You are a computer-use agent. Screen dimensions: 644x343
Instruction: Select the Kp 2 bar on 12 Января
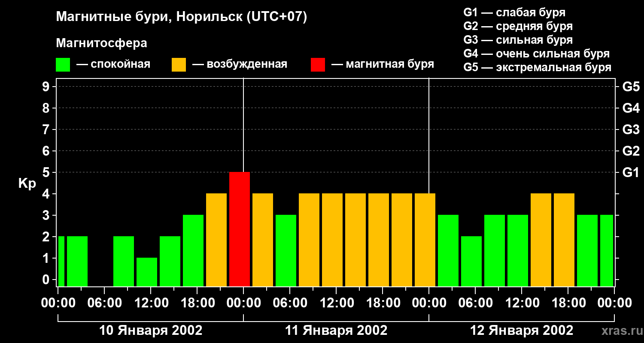[x=471, y=261]
